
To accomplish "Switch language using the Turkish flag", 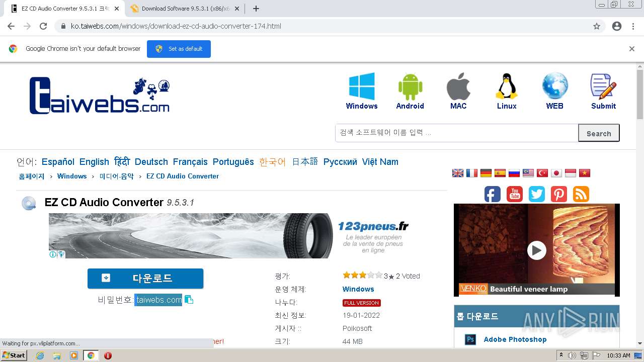I will click(542, 173).
